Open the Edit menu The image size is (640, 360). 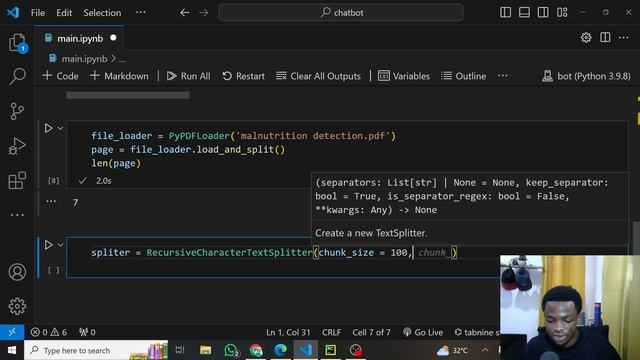click(64, 13)
